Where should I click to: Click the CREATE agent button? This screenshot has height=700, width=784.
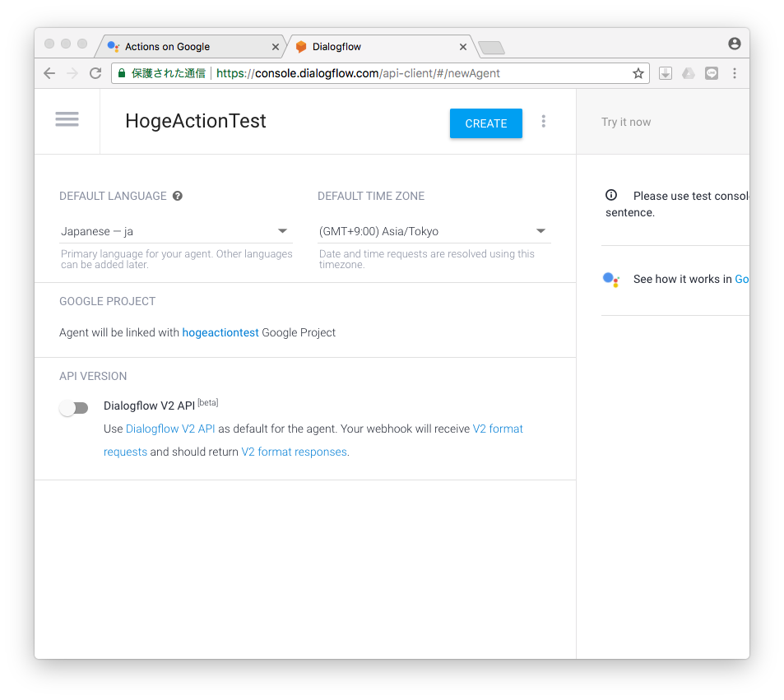pyautogui.click(x=485, y=123)
